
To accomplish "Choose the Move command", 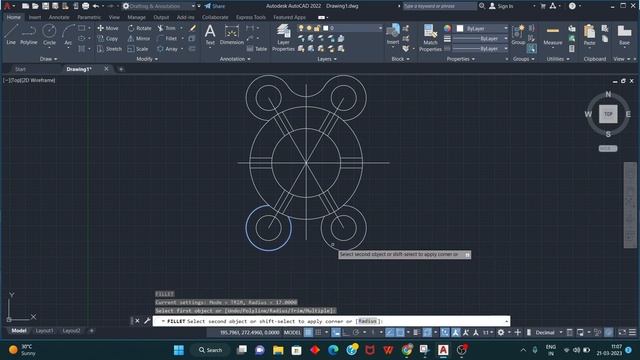I will pos(108,28).
